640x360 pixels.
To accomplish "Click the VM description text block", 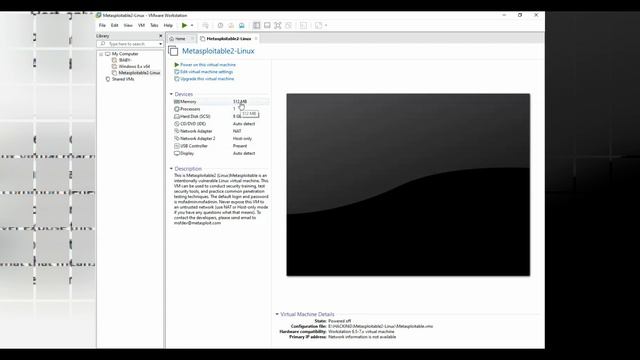I will tap(221, 199).
